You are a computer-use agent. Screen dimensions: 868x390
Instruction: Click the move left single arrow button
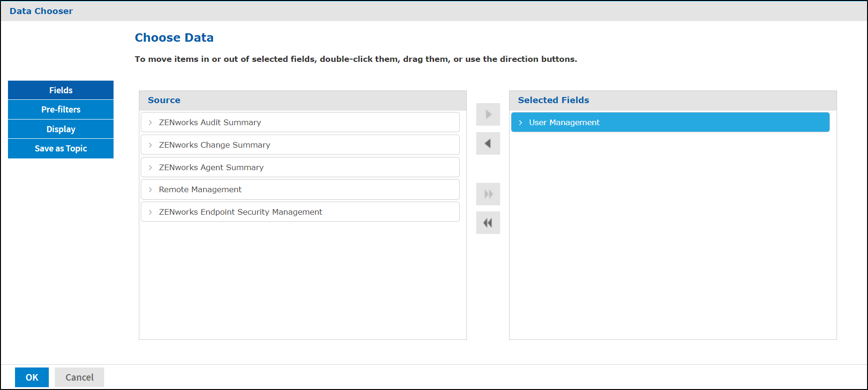pyautogui.click(x=488, y=143)
